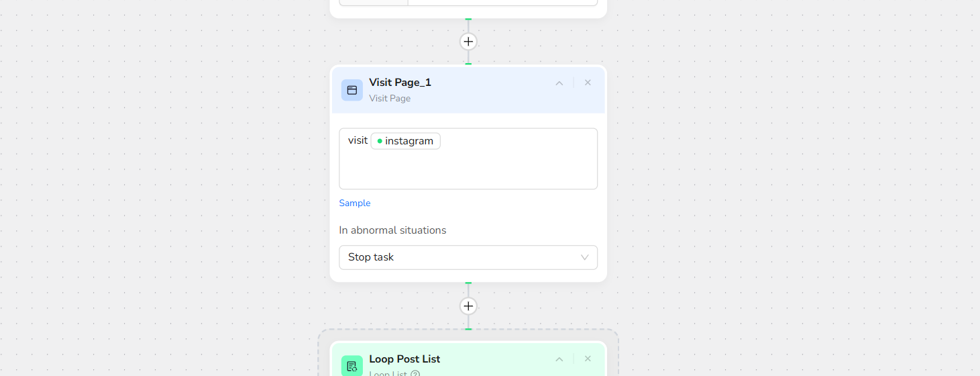Click the green dot in instagram tag
Image resolution: width=980 pixels, height=376 pixels.
point(380,141)
